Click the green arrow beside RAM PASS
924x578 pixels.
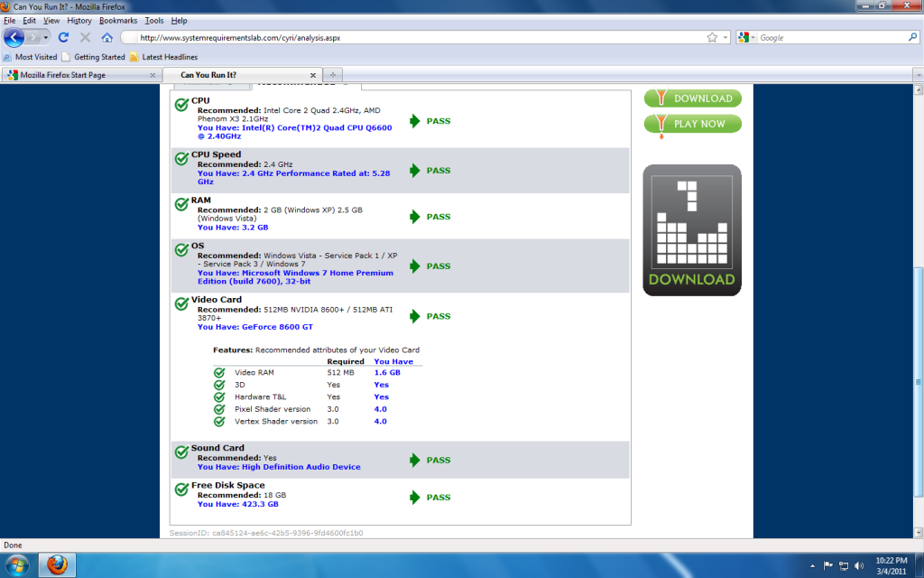point(415,217)
